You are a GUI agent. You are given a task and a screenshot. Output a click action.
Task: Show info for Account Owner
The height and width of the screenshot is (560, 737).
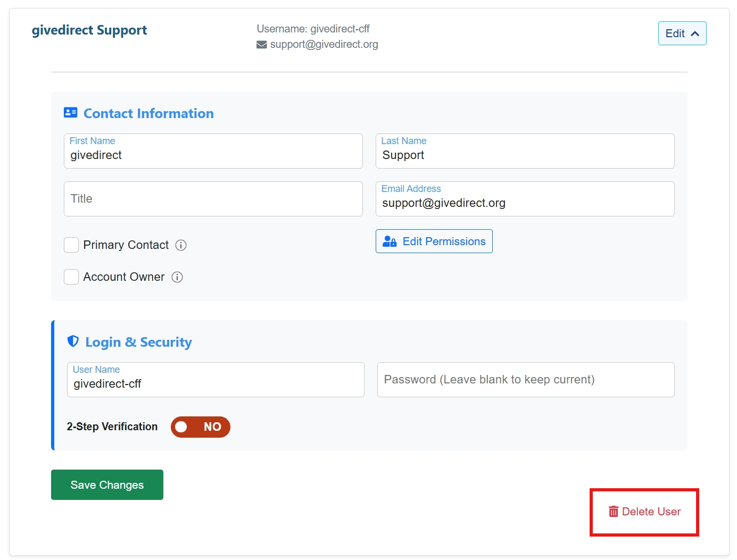click(x=177, y=277)
